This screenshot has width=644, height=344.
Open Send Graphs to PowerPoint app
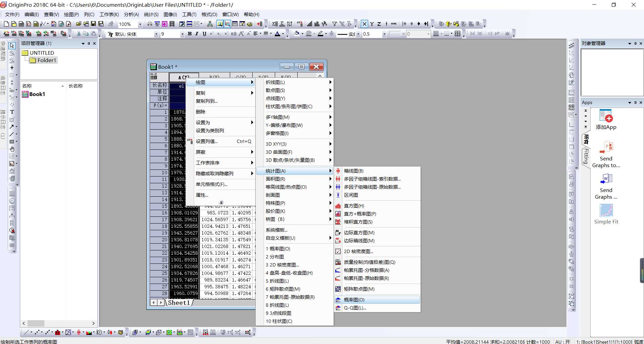point(606,154)
